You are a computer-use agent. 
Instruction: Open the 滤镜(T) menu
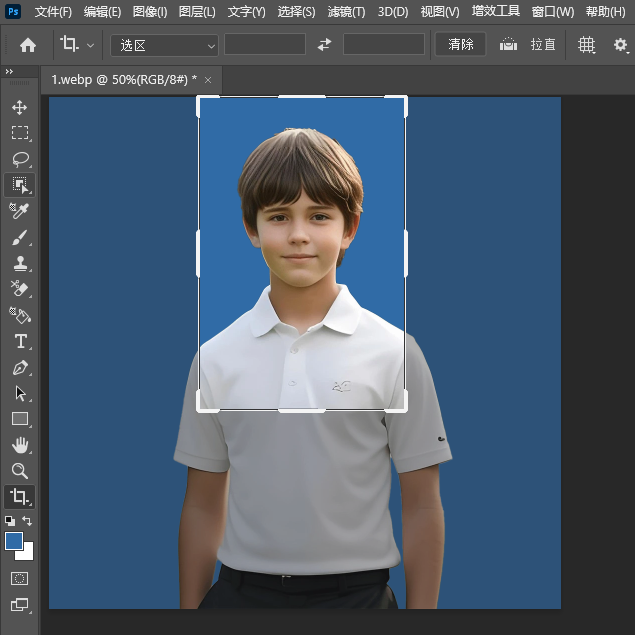(x=346, y=12)
